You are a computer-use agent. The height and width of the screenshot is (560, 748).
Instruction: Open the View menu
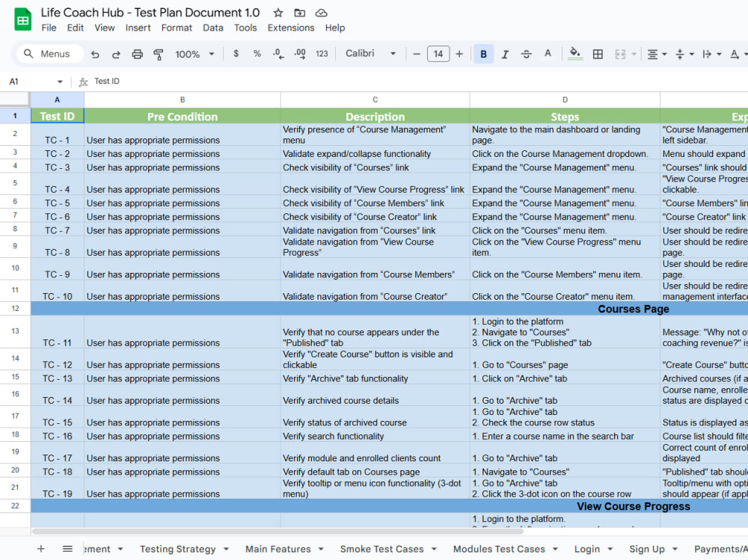(105, 28)
